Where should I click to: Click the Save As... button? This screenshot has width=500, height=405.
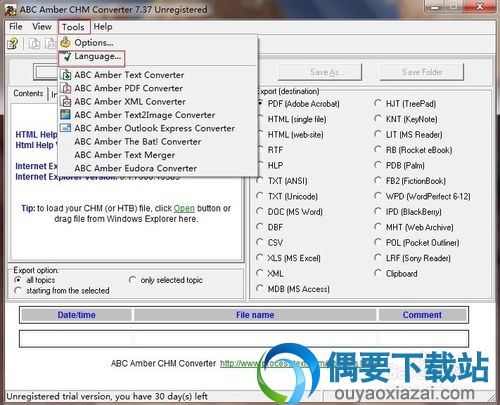click(x=320, y=72)
